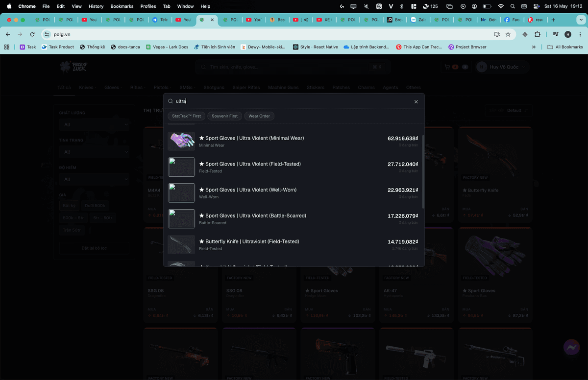
Task: Open the CHẤT LƯỢNG All dropdown
Action: tap(94, 124)
